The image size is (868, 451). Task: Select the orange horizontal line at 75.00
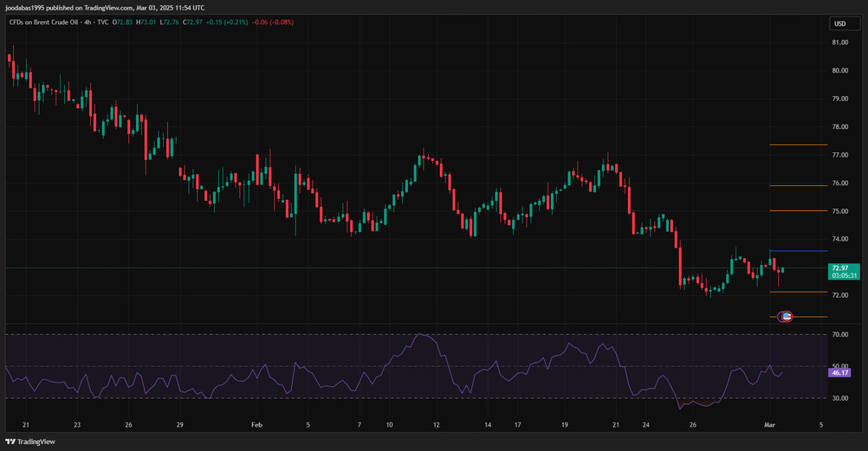coord(799,211)
